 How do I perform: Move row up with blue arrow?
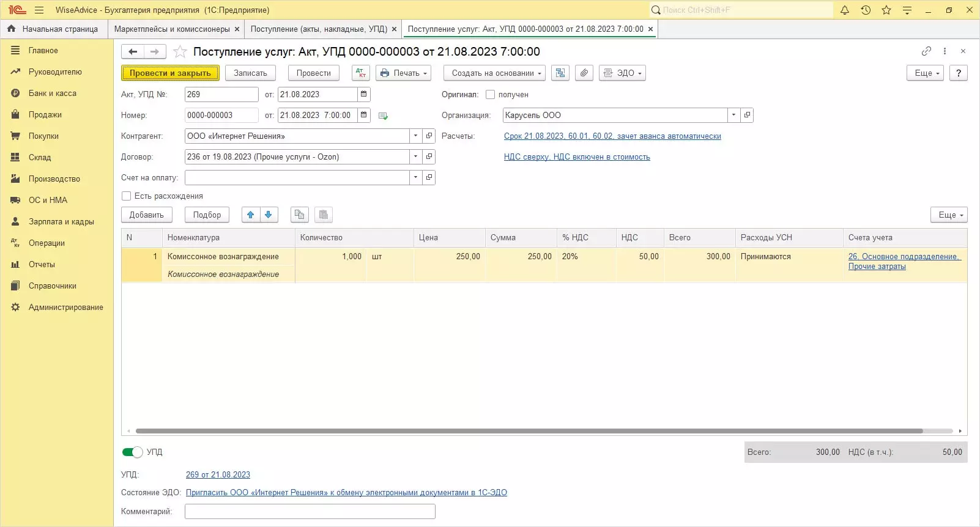(251, 215)
